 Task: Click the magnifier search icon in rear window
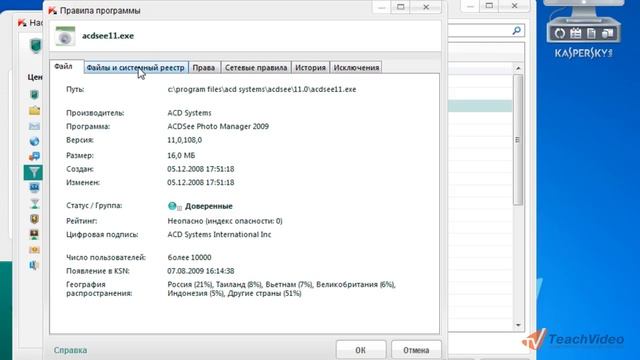tap(517, 31)
